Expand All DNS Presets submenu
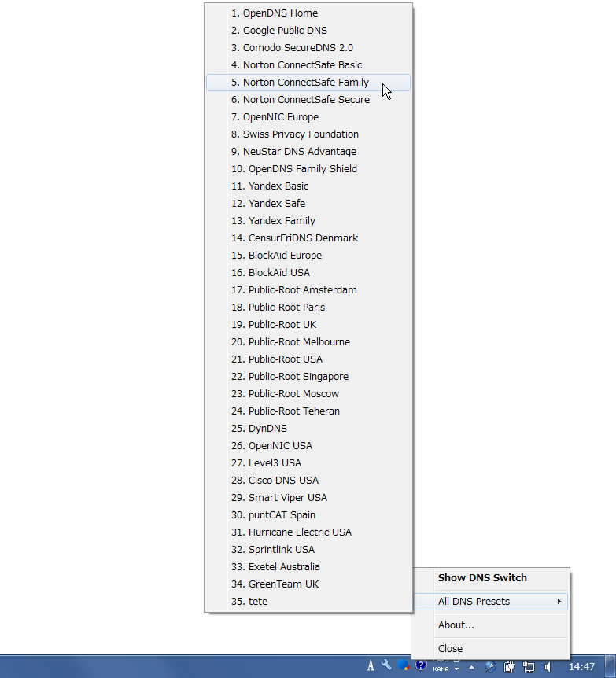The image size is (616, 678). [x=491, y=602]
